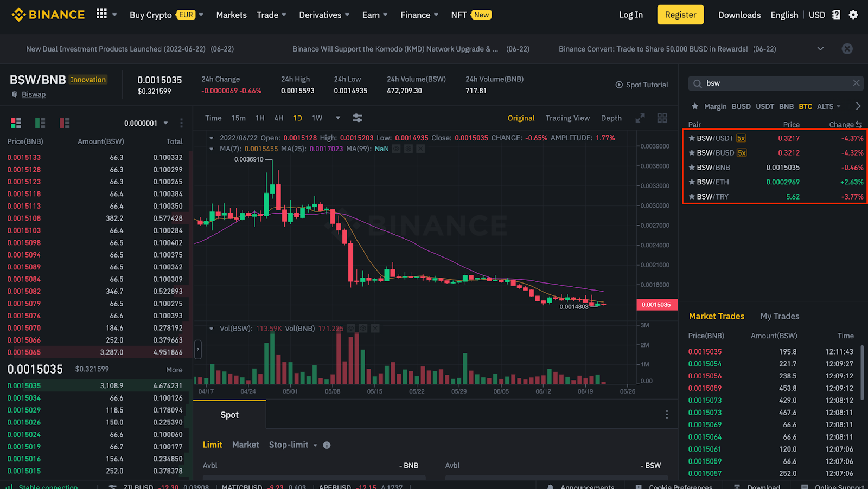Click the Biswap document icon
The height and width of the screenshot is (489, 868).
pyautogui.click(x=15, y=94)
